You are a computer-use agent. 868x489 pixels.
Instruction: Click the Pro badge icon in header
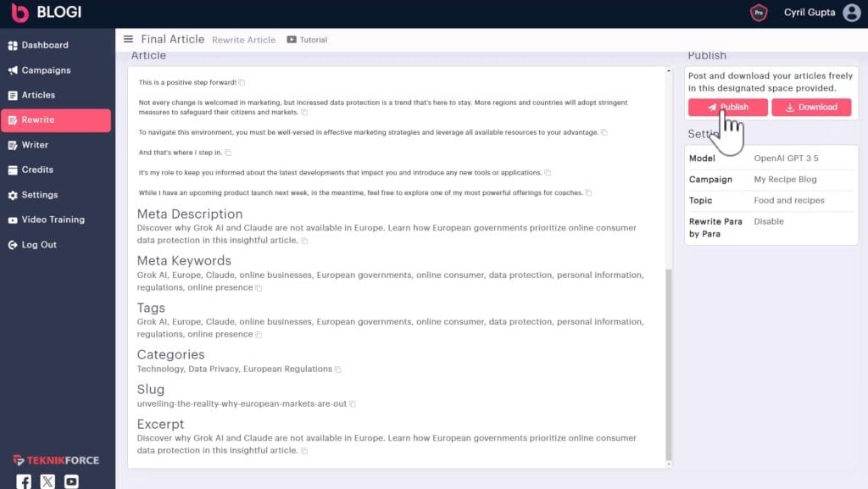click(759, 13)
